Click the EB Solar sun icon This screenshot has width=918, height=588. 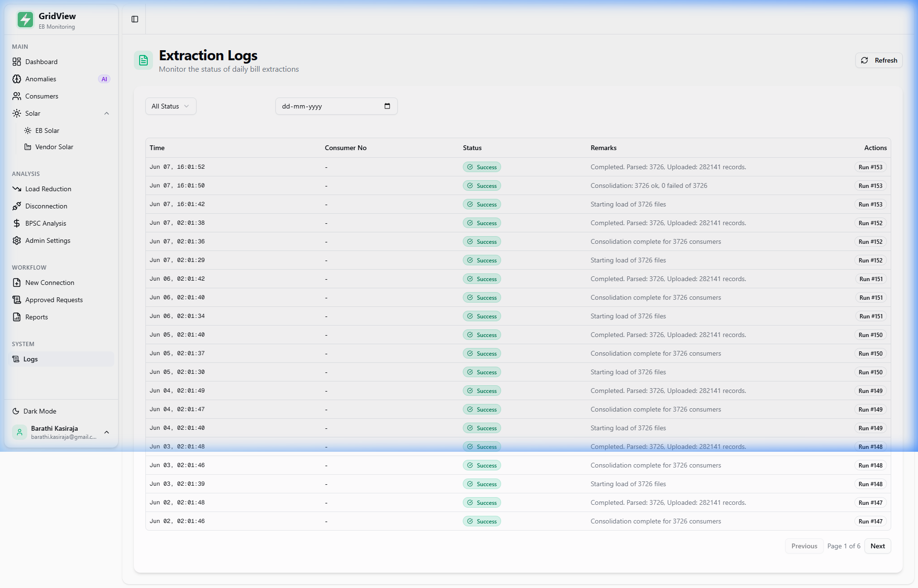[28, 131]
